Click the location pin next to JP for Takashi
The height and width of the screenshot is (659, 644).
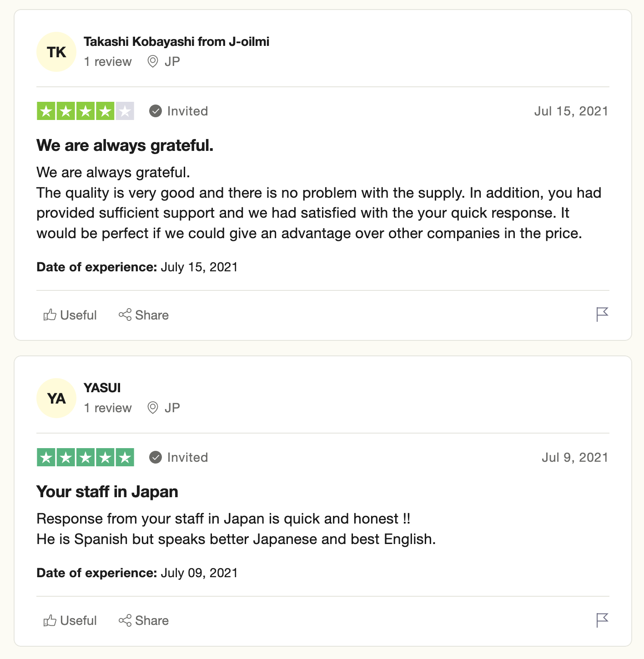(x=153, y=61)
